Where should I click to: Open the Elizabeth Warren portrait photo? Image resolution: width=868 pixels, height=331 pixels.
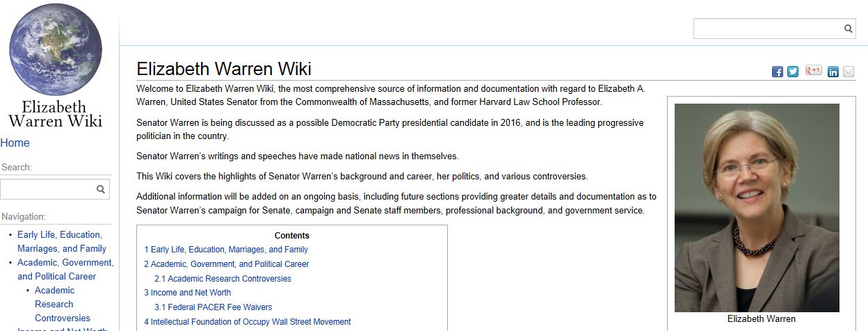point(757,208)
